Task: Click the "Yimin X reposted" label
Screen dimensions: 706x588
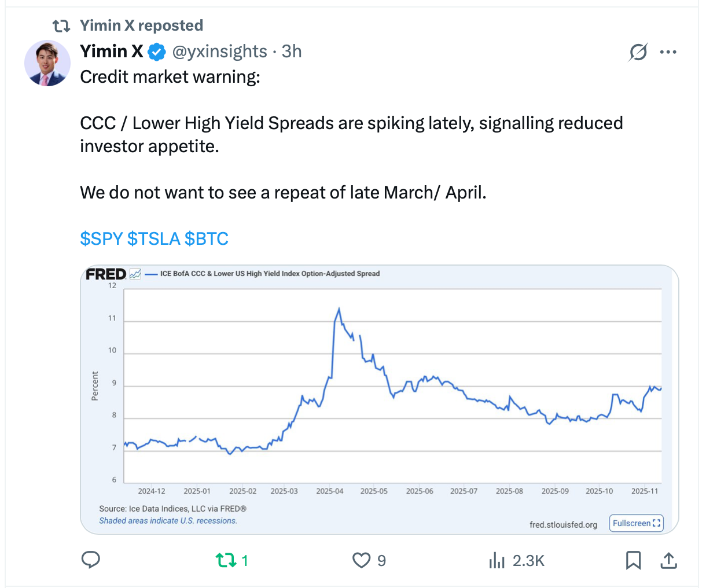Action: pyautogui.click(x=141, y=25)
